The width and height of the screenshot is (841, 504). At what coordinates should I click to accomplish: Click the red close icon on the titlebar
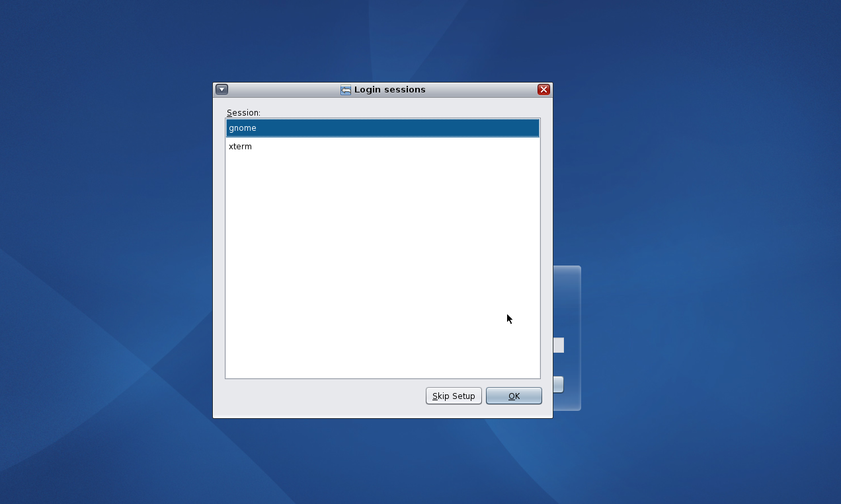click(543, 89)
